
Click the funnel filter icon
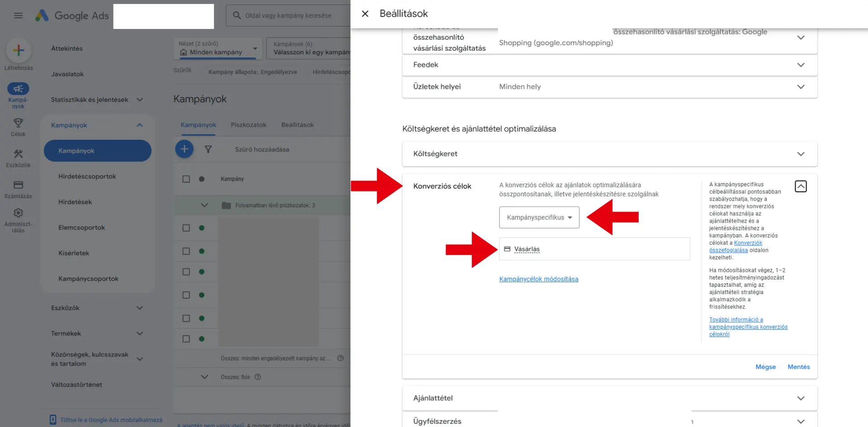pyautogui.click(x=208, y=149)
